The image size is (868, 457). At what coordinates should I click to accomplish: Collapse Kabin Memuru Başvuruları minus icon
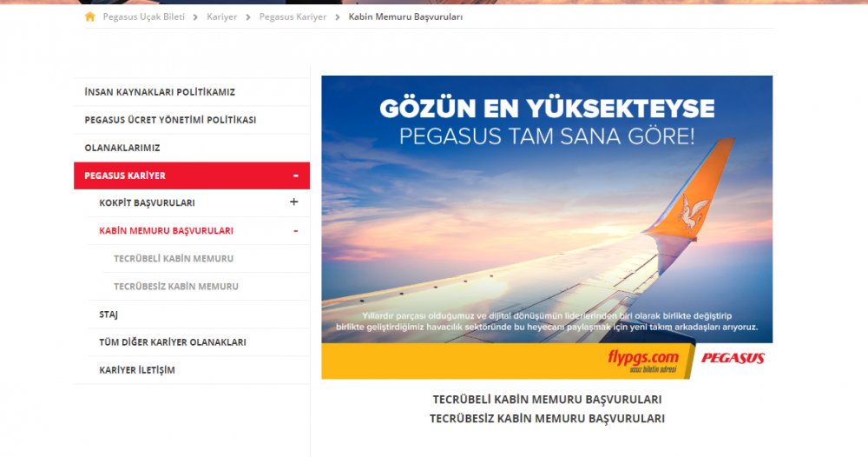295,231
